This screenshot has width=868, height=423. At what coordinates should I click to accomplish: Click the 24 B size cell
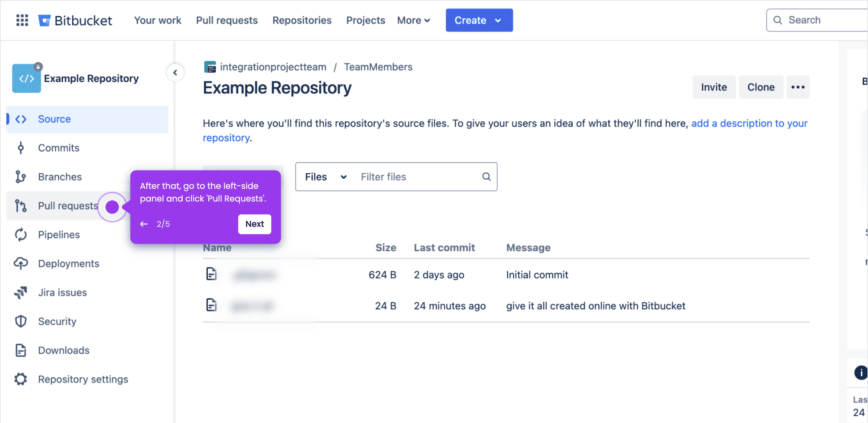click(x=386, y=306)
